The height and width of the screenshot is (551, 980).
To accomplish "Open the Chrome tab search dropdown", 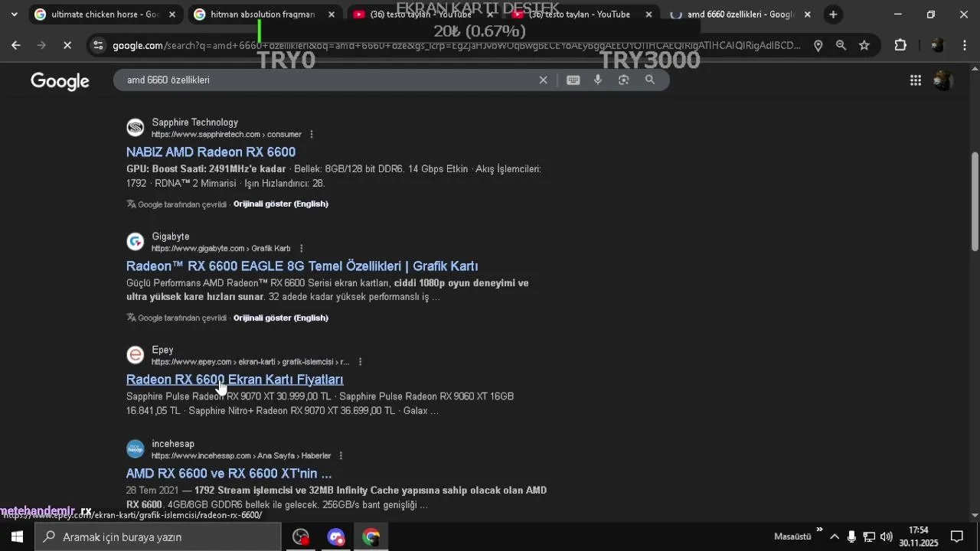I will [14, 14].
